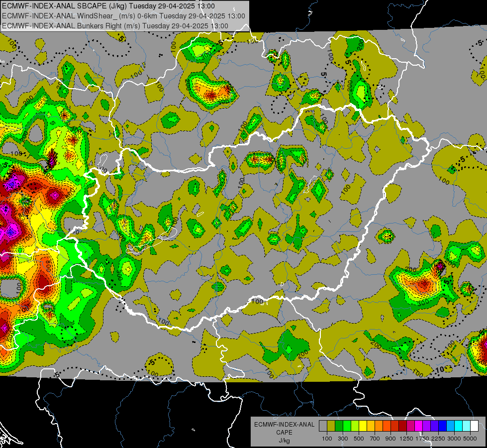Click the 1250 tick label under the colorbar

tap(406, 439)
